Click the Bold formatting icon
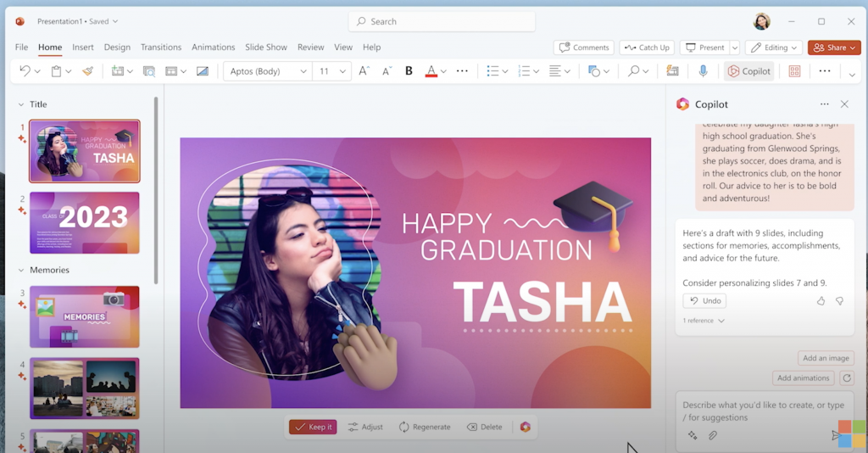 [x=409, y=71]
